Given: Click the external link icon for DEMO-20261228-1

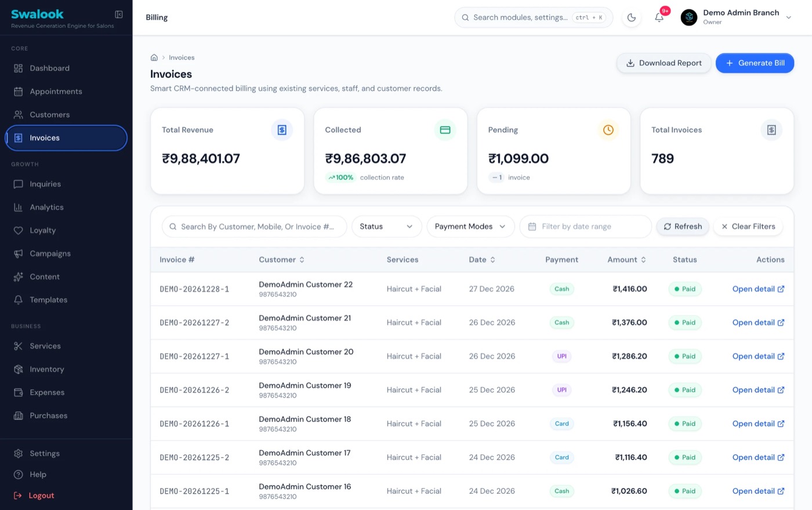Looking at the screenshot, I should pos(781,289).
